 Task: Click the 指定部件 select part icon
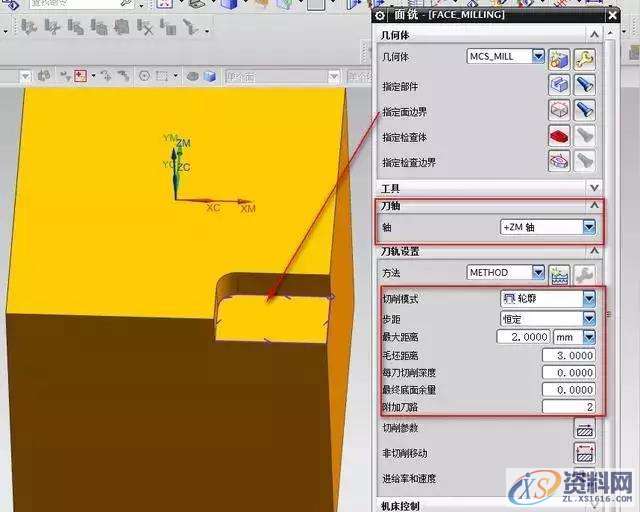click(559, 85)
